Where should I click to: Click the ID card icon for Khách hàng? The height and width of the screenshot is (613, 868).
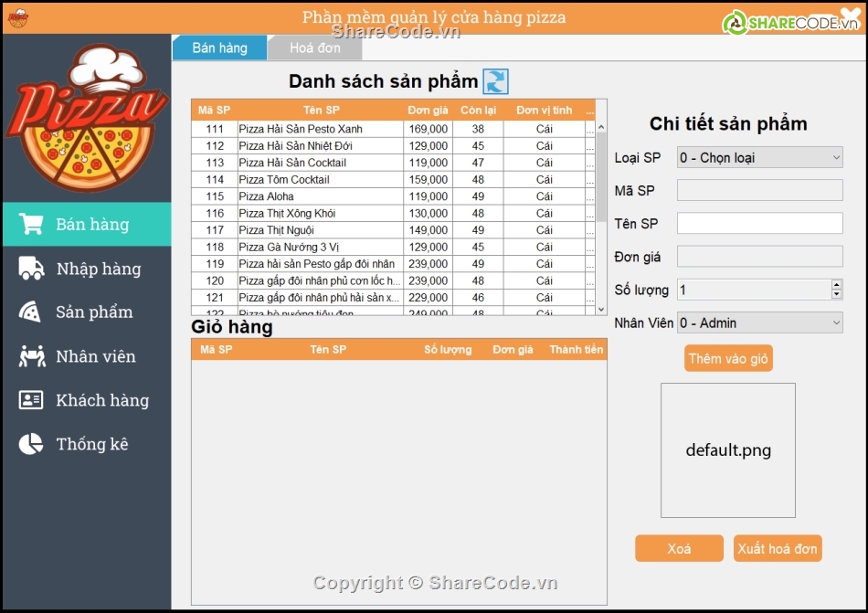tap(31, 400)
